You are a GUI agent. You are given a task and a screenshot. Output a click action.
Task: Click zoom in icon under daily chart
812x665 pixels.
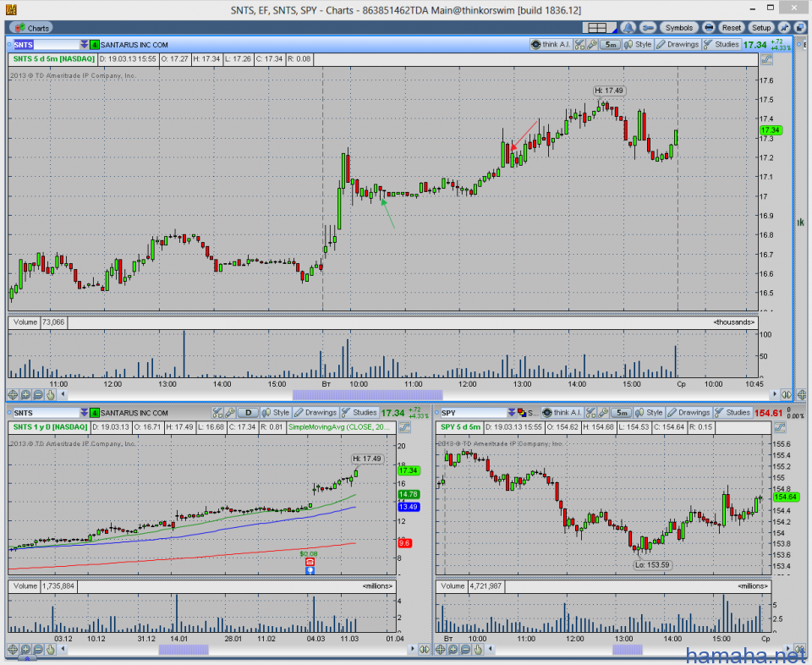(25, 649)
